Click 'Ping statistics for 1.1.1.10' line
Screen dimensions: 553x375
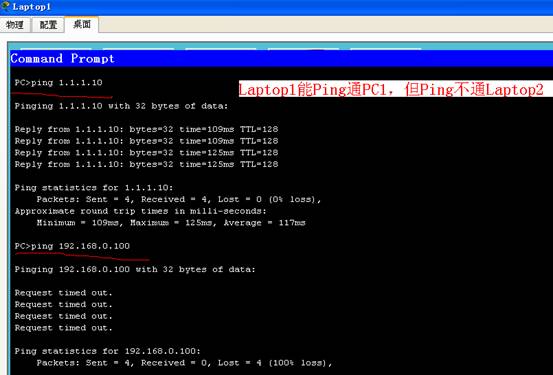click(94, 187)
